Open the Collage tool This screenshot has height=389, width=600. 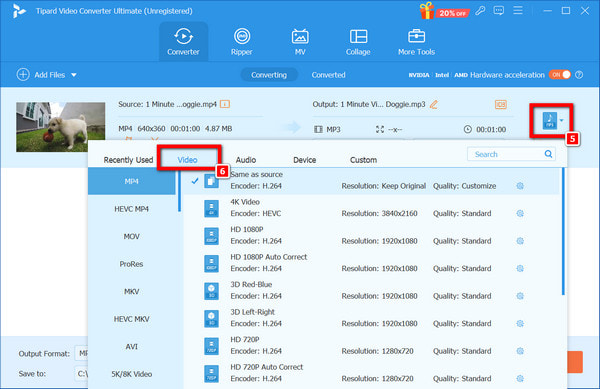(x=358, y=42)
